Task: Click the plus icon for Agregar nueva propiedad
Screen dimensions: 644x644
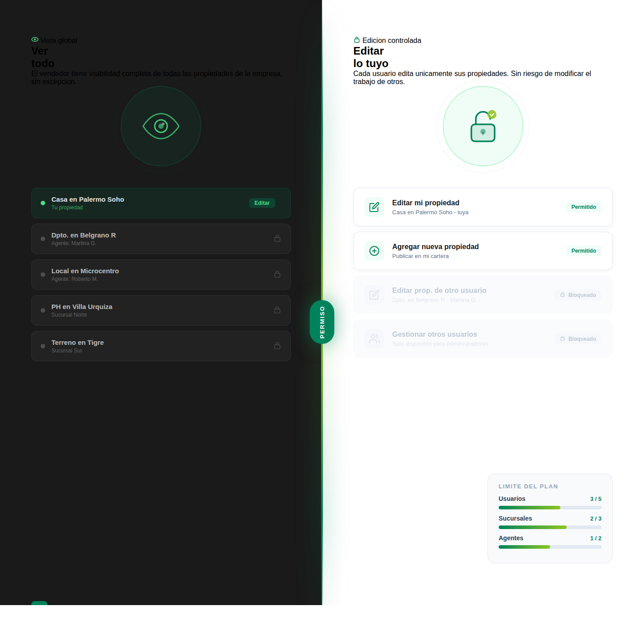Action: 374,251
